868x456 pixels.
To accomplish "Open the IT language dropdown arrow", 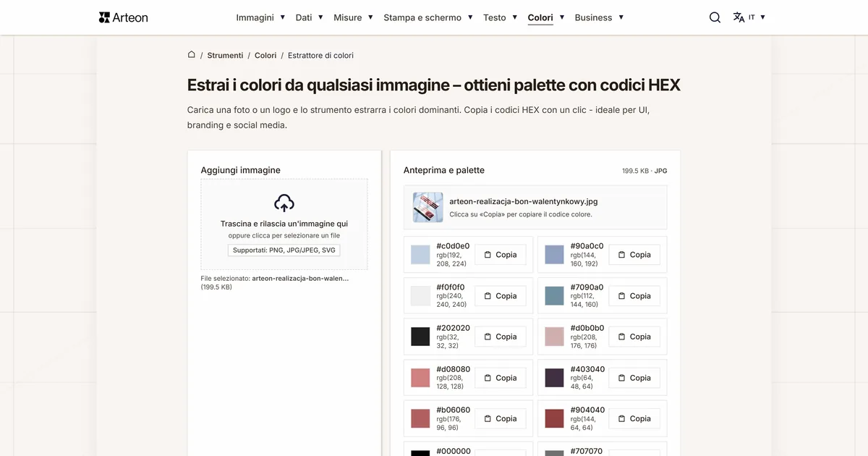I will 763,17.
